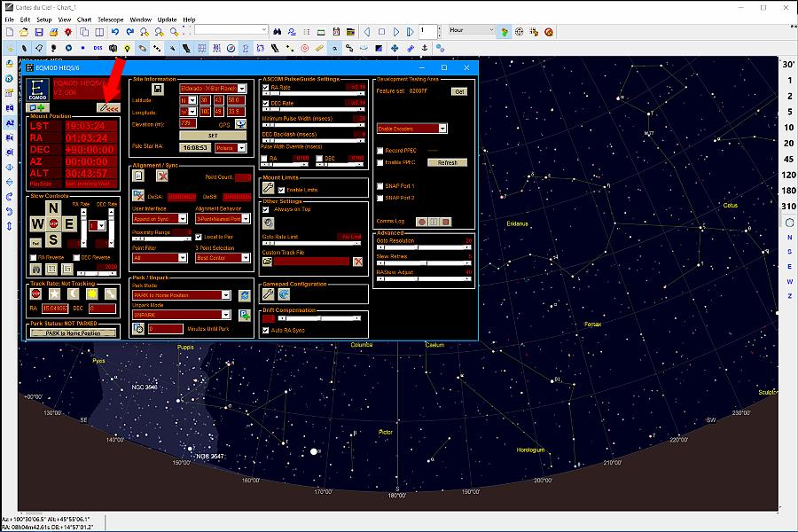Open the Update menu
The height and width of the screenshot is (532, 798).
coord(167,20)
